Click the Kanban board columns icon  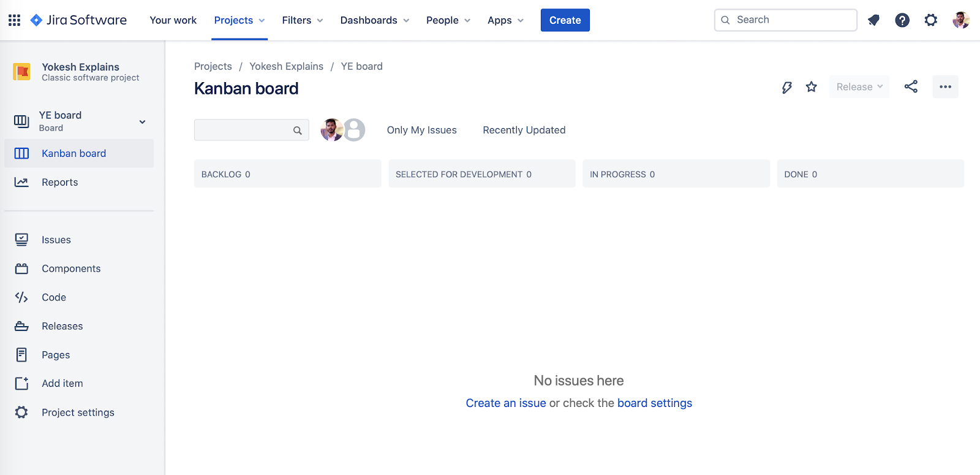point(21,153)
